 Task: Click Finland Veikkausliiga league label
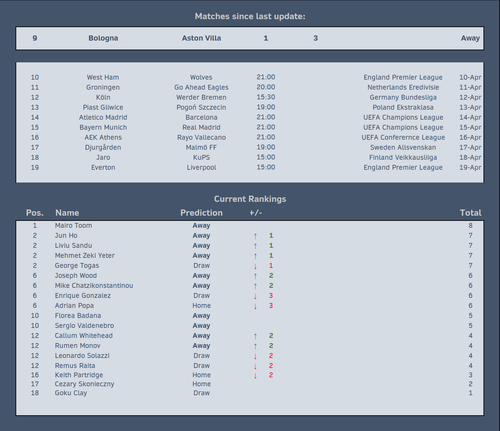coord(403,157)
